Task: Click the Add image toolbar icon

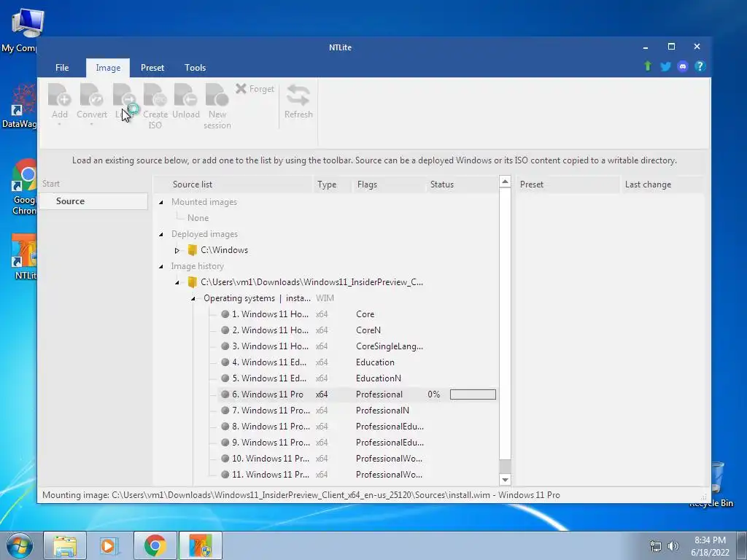Action: [x=60, y=95]
